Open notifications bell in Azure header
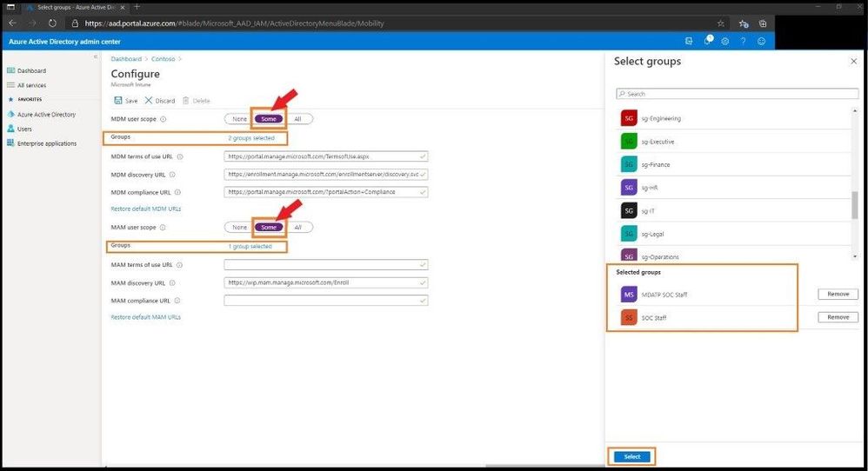The width and height of the screenshot is (868, 471). tap(707, 40)
